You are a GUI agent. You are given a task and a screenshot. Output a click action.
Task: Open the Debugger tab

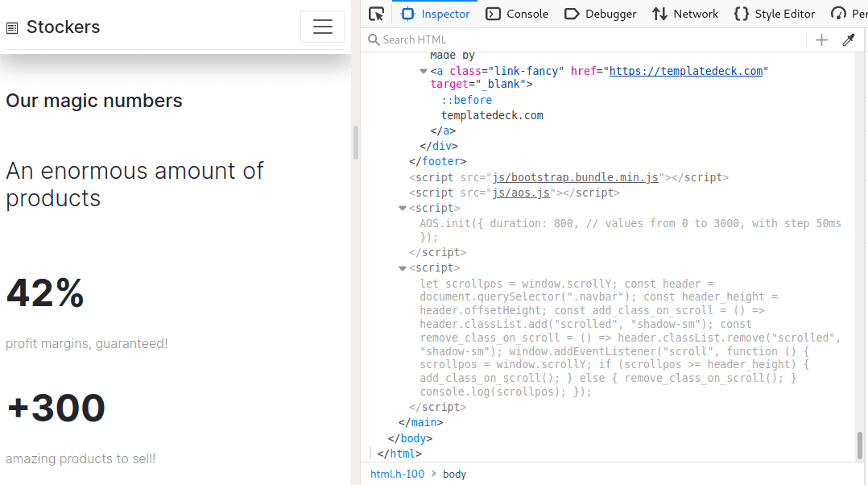(600, 14)
